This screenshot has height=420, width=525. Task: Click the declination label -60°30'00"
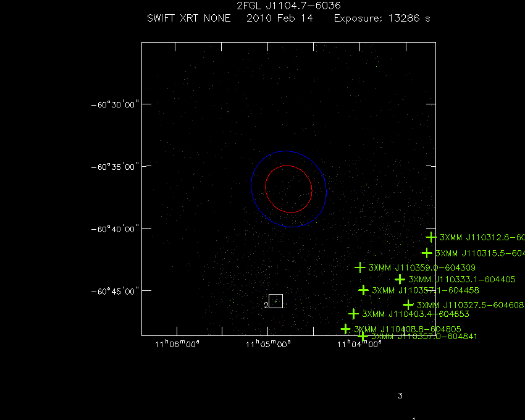115,104
